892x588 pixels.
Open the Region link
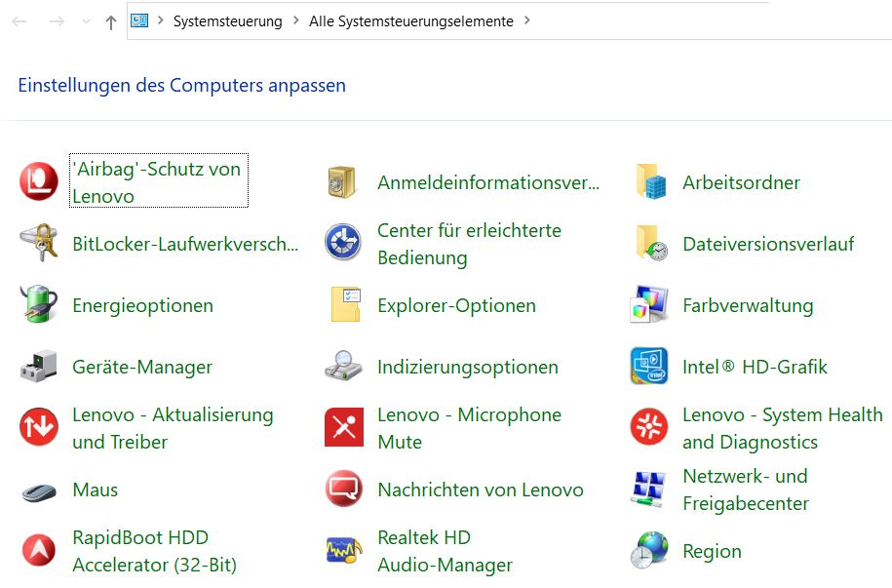click(712, 551)
